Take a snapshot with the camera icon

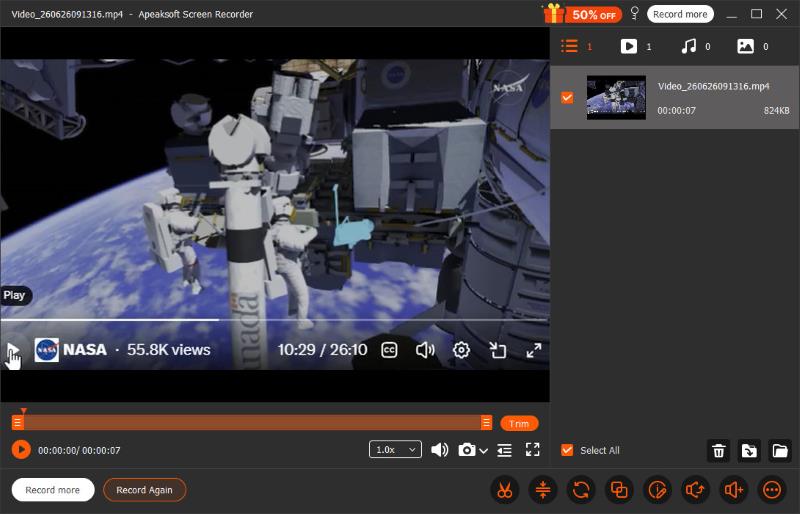click(466, 450)
